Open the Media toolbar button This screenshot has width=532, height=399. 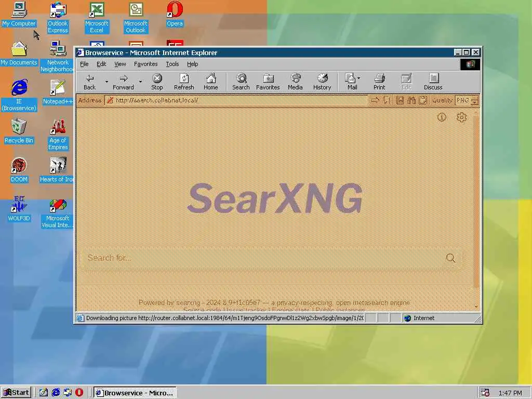coord(295,82)
